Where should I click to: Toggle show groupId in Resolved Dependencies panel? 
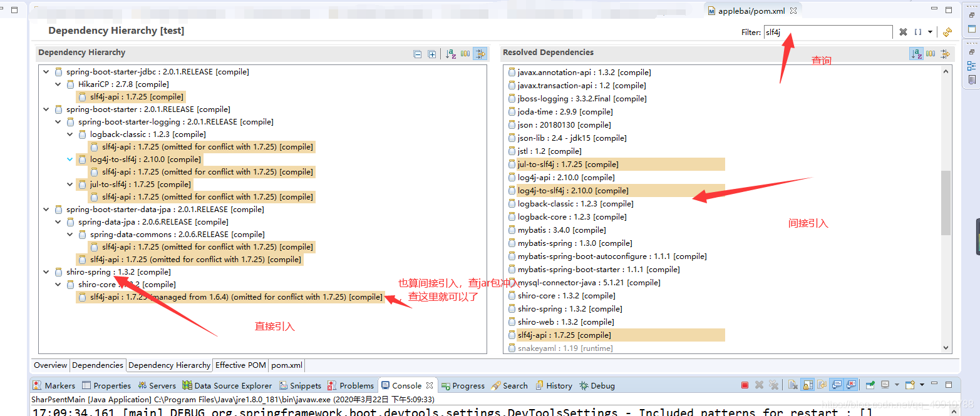click(x=931, y=54)
